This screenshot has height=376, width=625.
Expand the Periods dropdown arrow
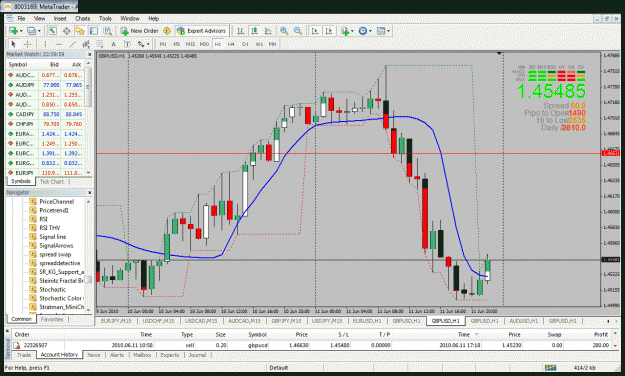tap(370, 31)
